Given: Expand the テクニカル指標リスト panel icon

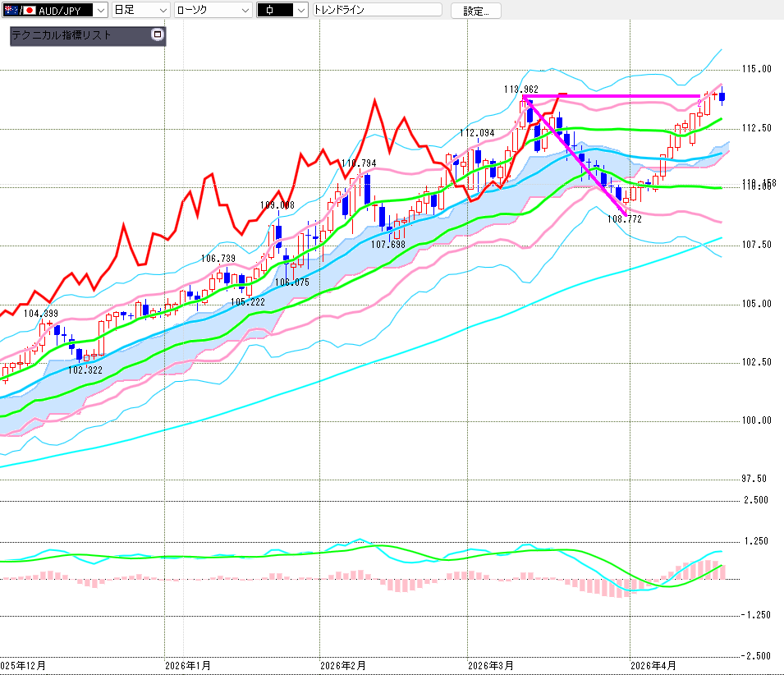Looking at the screenshot, I should [158, 35].
